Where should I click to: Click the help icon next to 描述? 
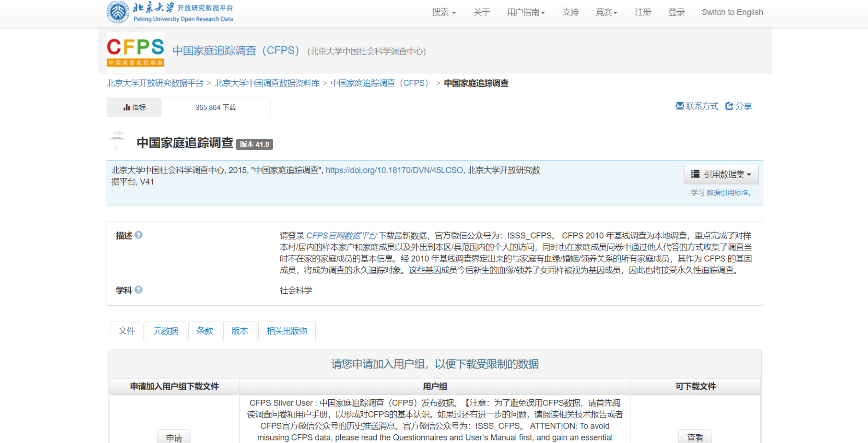pos(139,235)
